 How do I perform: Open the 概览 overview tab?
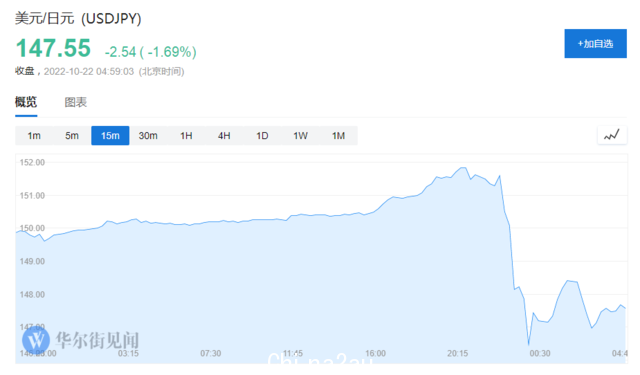[x=26, y=102]
